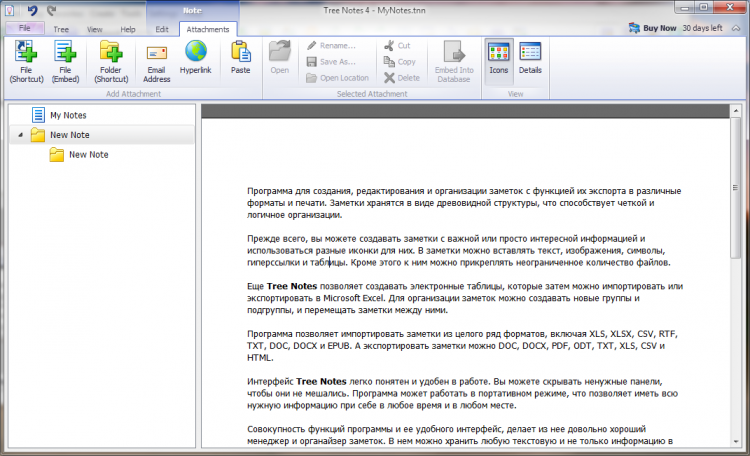Screen dimensions: 750x456
Task: Insert a Hyperlink attachment
Action: [x=196, y=57]
